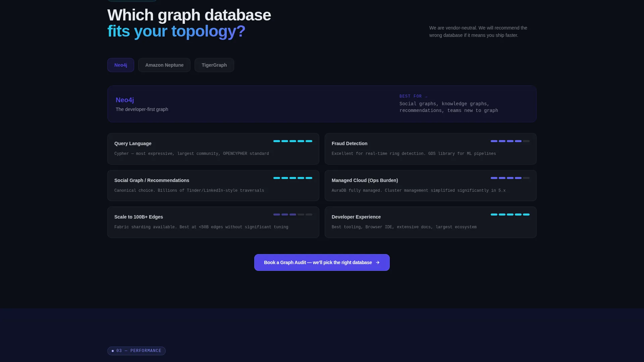Click the Social Graph / Recommendations rating bar
The height and width of the screenshot is (362, 644).
pyautogui.click(x=293, y=178)
